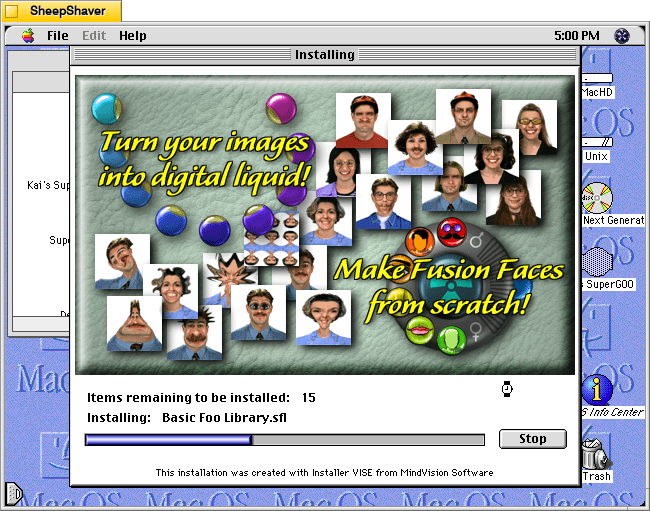The width and height of the screenshot is (650, 511).
Task: Click the items remaining count 15
Action: [308, 397]
